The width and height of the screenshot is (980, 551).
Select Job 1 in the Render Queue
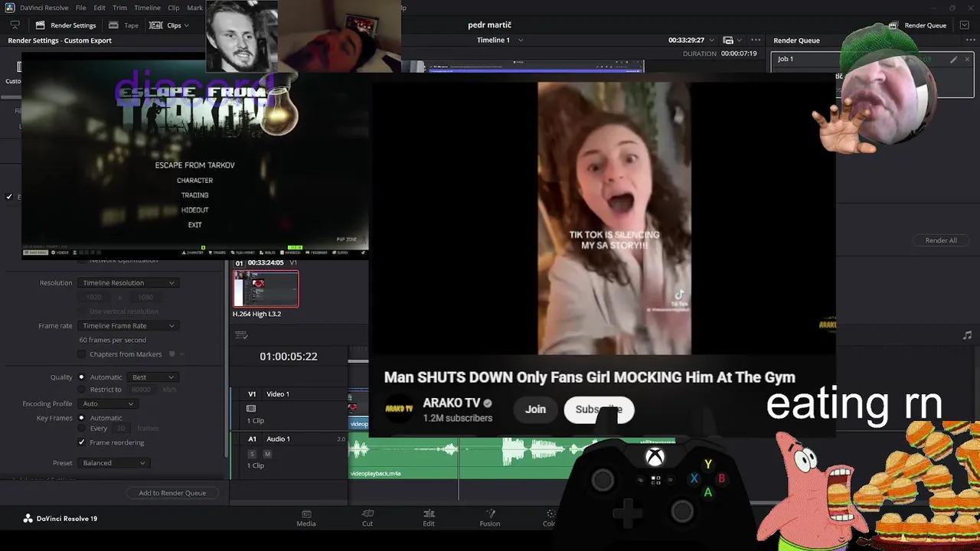pyautogui.click(x=873, y=74)
